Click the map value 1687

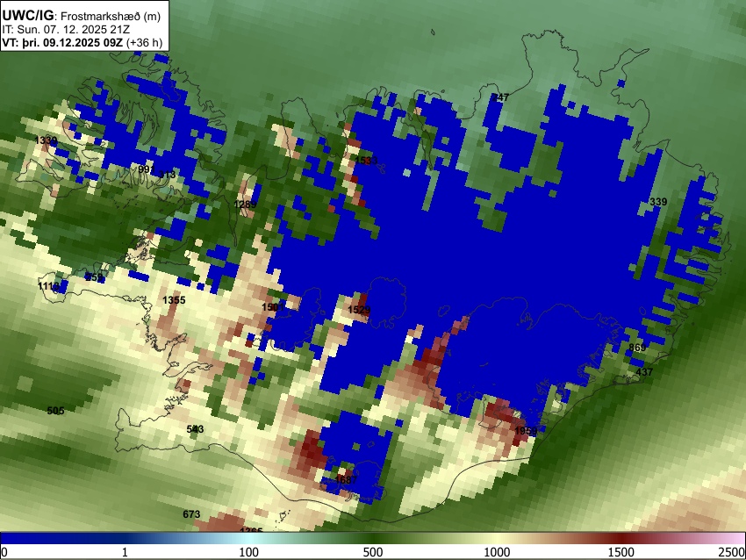(x=346, y=479)
